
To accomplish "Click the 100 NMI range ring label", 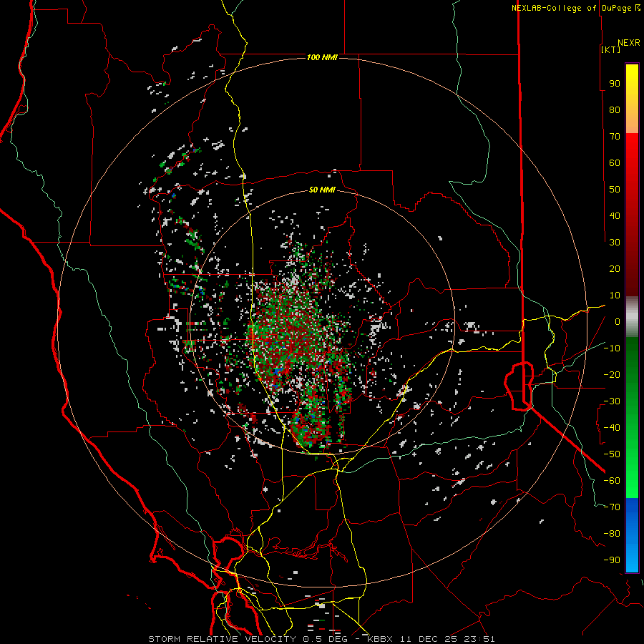I will click(322, 57).
